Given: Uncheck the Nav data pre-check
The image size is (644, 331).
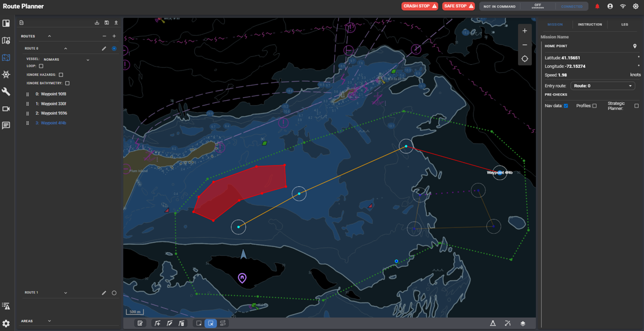Looking at the screenshot, I should [565, 106].
